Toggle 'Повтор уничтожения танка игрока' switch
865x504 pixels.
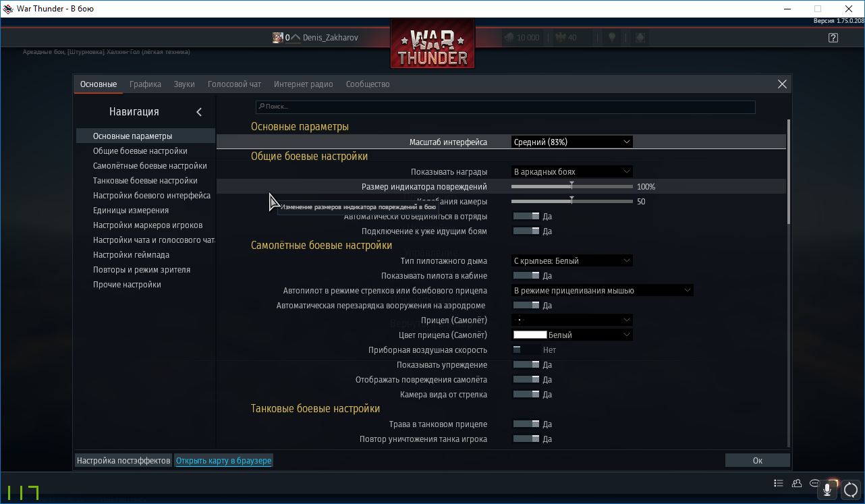coord(526,439)
